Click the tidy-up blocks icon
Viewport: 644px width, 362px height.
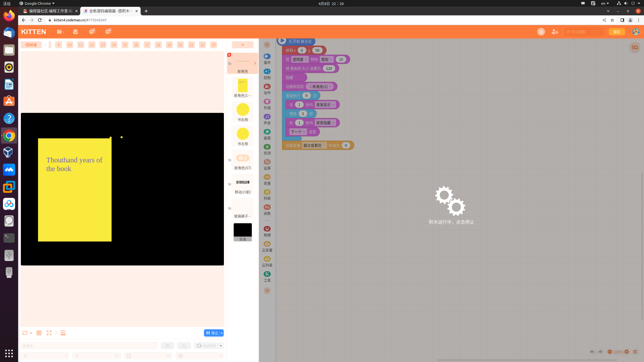pos(635,352)
